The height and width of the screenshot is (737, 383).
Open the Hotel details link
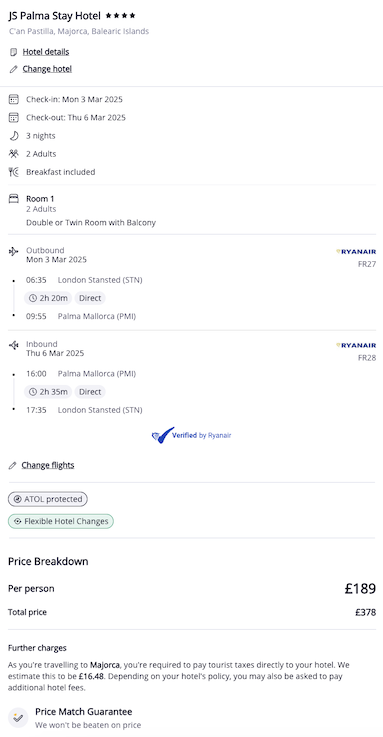pos(46,52)
